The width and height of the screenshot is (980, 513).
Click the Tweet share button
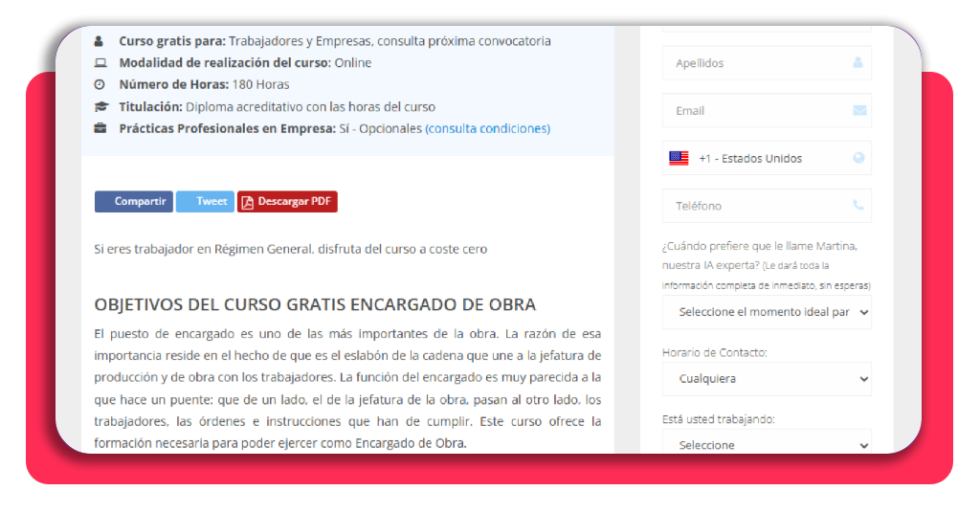click(205, 202)
